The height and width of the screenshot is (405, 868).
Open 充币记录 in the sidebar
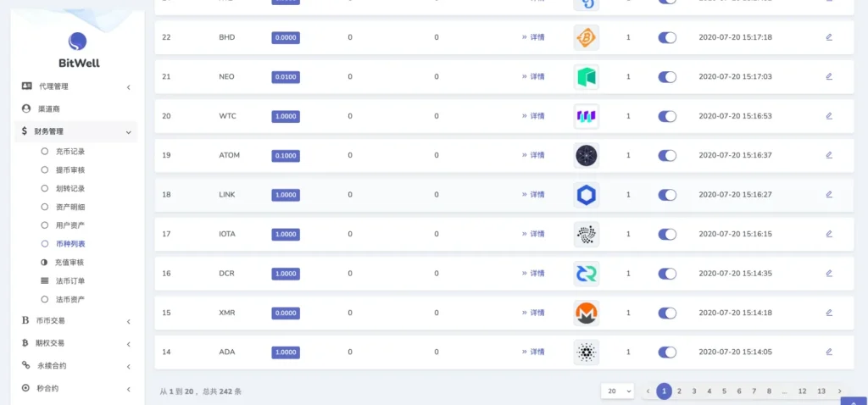(70, 152)
